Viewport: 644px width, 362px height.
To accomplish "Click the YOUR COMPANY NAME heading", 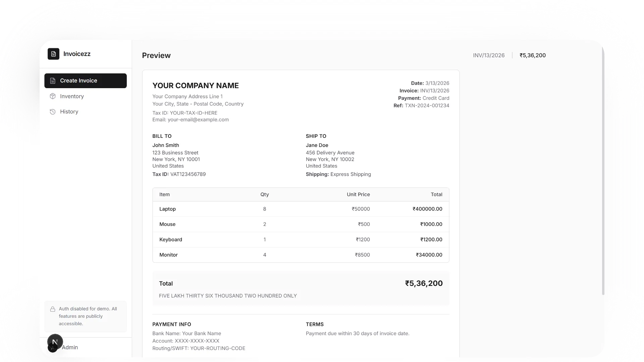I will 196,86.
